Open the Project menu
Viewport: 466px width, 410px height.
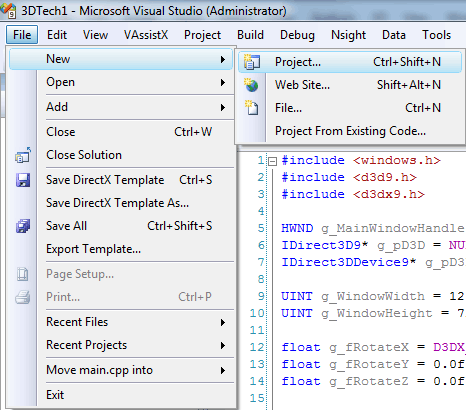(x=202, y=35)
